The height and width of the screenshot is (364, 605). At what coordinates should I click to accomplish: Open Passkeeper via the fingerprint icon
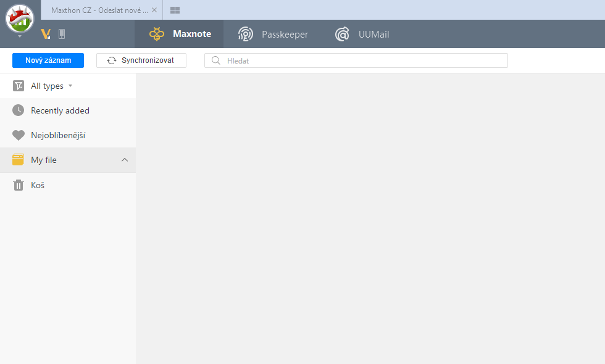pyautogui.click(x=246, y=34)
